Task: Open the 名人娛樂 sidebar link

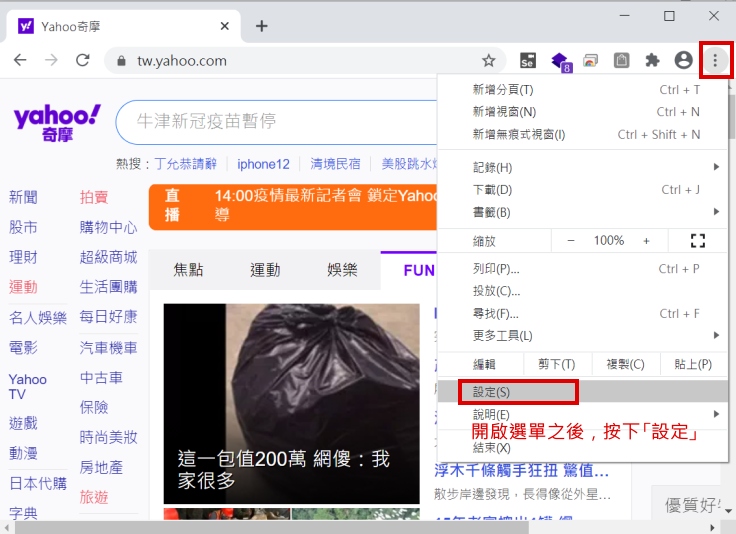Action: [38, 318]
